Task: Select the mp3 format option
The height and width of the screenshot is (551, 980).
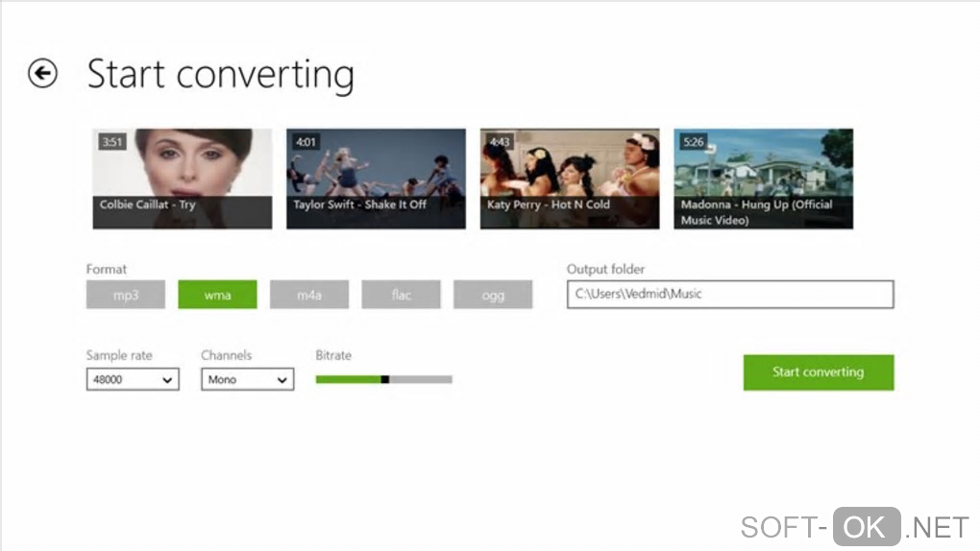Action: click(x=126, y=295)
